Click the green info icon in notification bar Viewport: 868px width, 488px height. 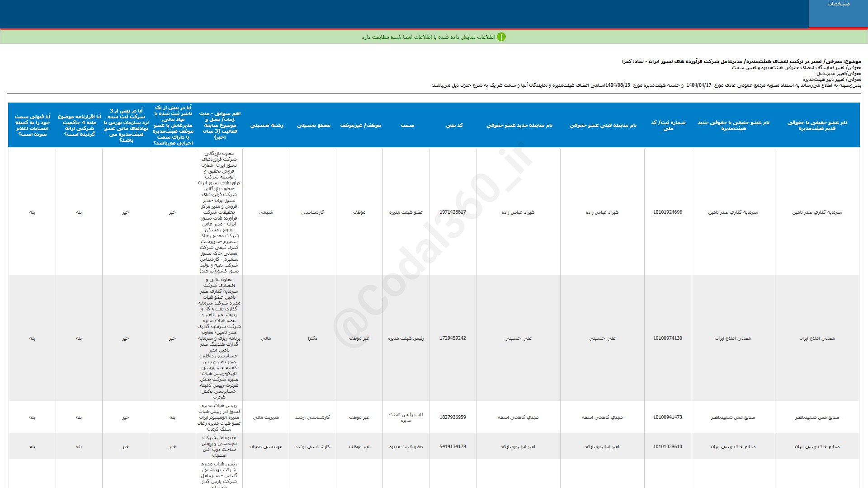coord(501,37)
